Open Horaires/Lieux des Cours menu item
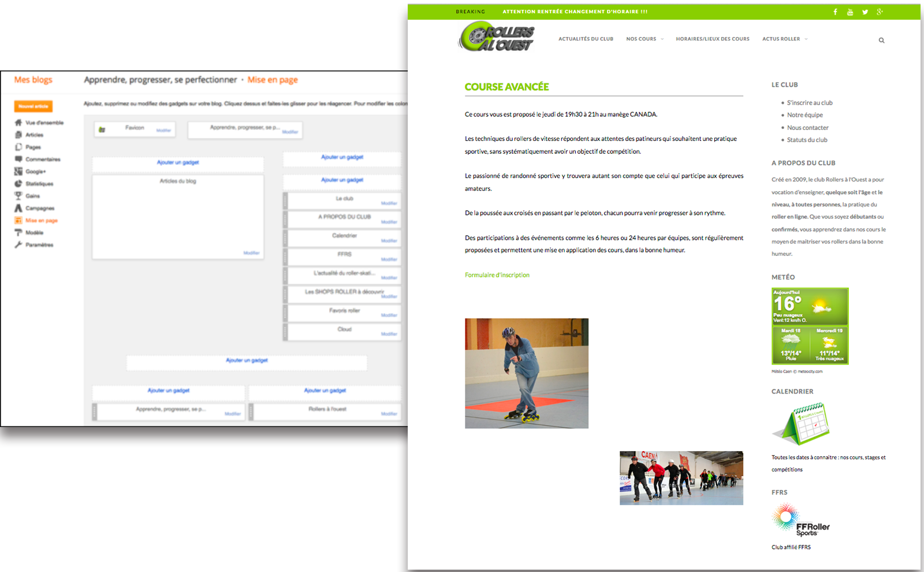The width and height of the screenshot is (924, 572). [x=713, y=39]
